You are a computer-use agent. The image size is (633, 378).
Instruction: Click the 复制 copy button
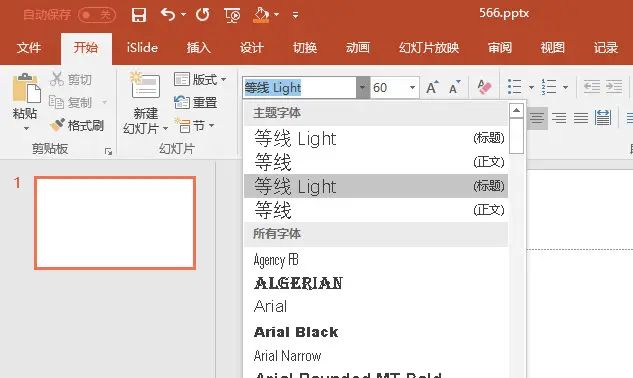[x=71, y=102]
